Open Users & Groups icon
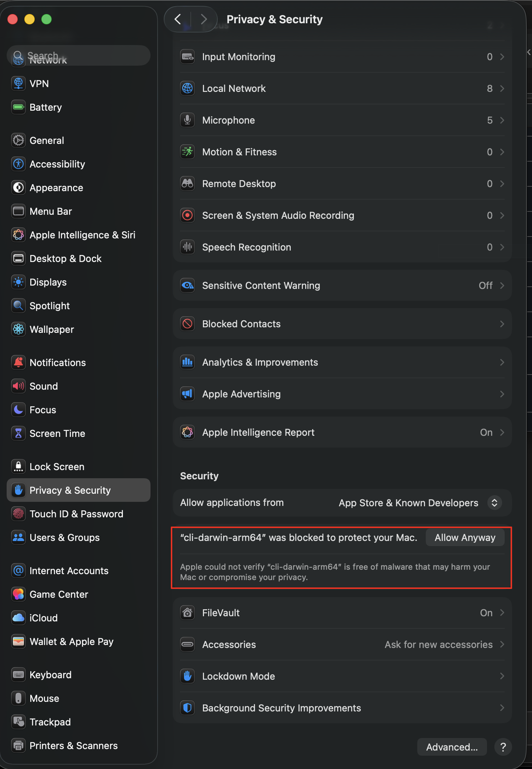Screen dimensions: 532x769 (x=18, y=537)
